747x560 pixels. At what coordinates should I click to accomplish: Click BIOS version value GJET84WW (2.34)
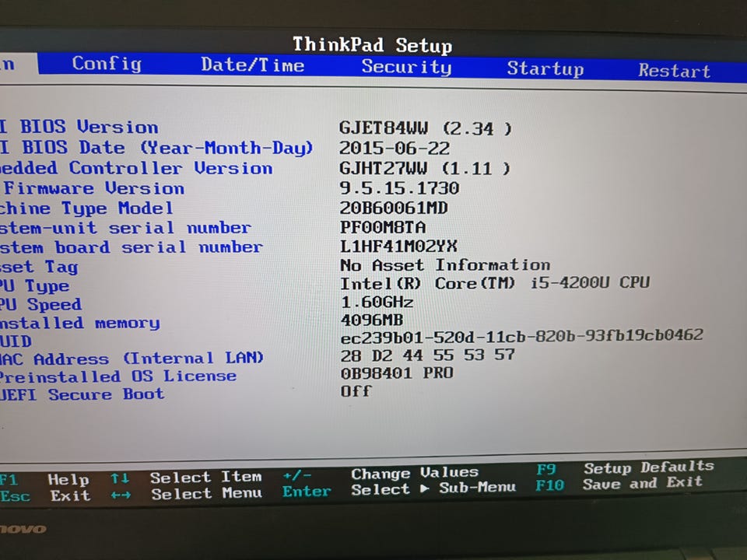pos(426,128)
